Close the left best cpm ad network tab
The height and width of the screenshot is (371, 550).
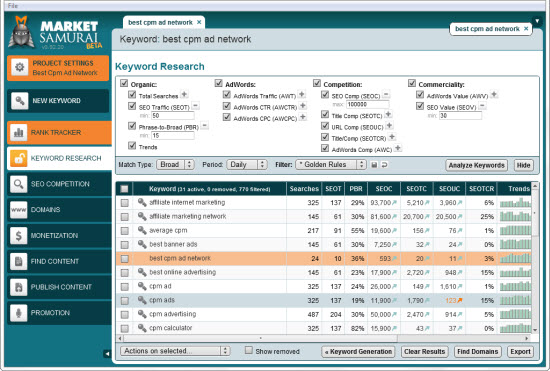pyautogui.click(x=199, y=22)
